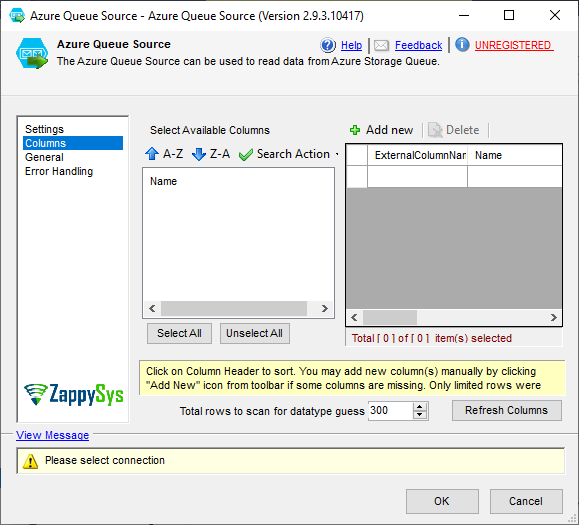
Task: Open the Search Action dropdown arrow
Action: 337,154
